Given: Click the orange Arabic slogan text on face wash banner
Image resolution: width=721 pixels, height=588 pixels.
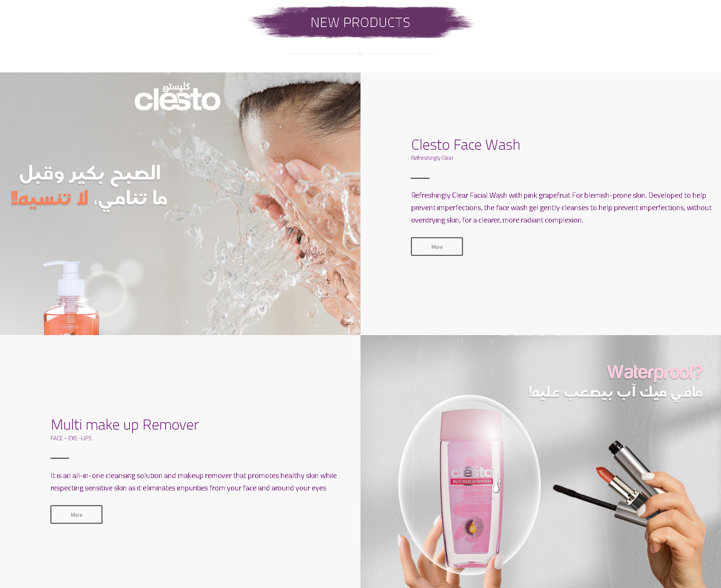Looking at the screenshot, I should (49, 198).
